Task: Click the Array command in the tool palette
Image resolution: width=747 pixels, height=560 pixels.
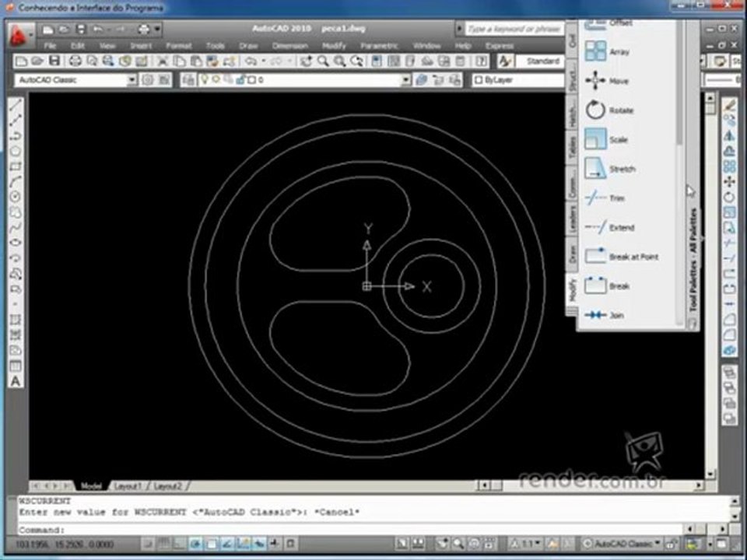Action: (607, 51)
